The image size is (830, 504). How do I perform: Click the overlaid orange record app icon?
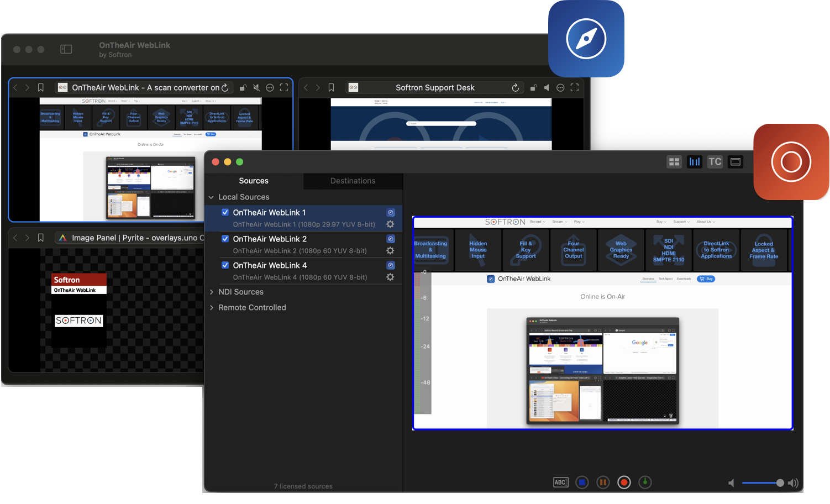pyautogui.click(x=791, y=162)
